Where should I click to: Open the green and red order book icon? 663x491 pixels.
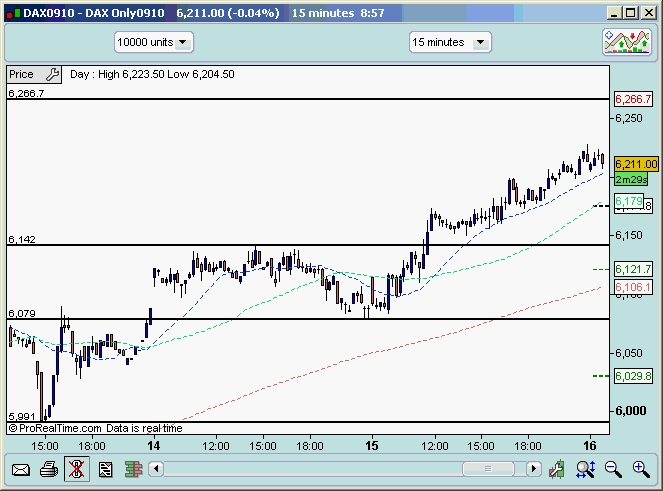(x=133, y=469)
